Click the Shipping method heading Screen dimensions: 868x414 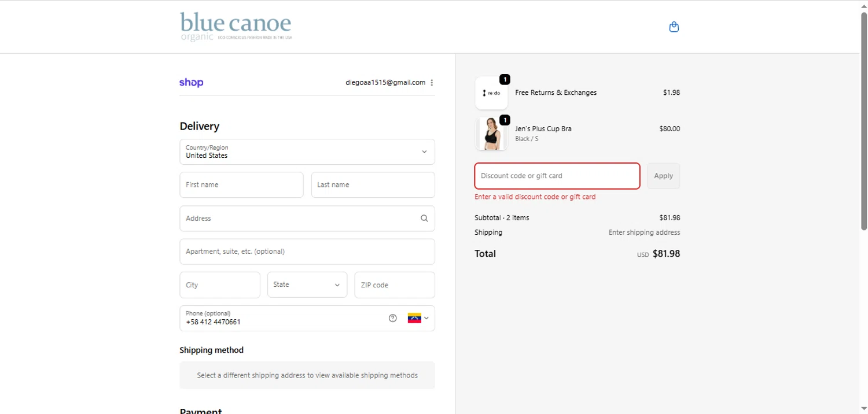[211, 350]
